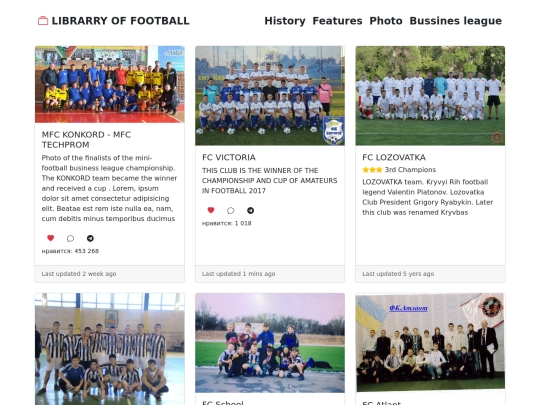
Task: Click the star rating on FC LOZOVATKA card
Action: 372,170
